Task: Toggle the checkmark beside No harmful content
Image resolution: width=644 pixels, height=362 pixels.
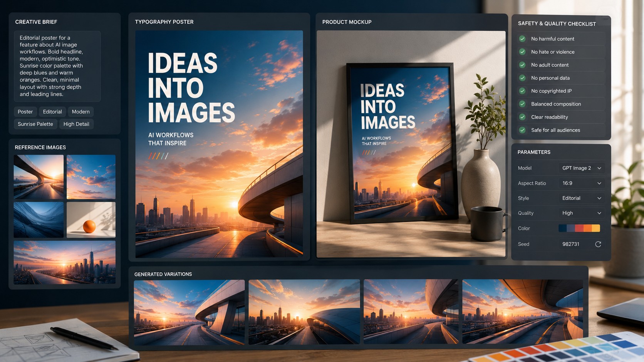Action: click(x=522, y=39)
